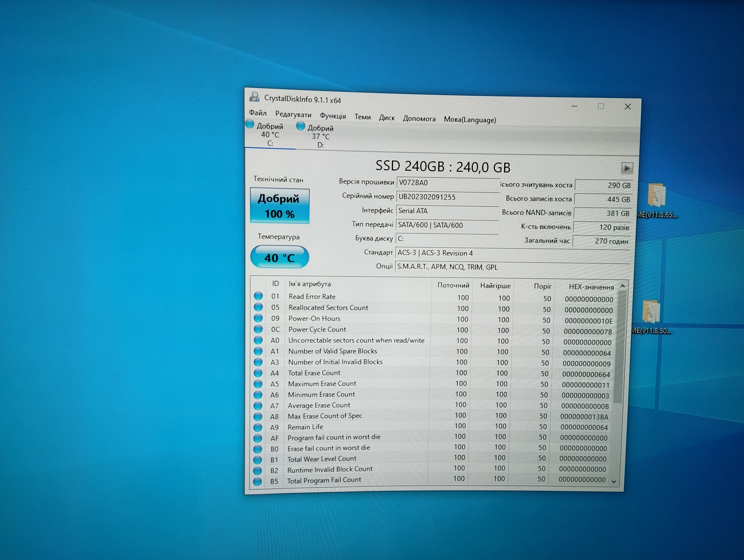Click scroll up arrow in attribute list
Image resolution: width=744 pixels, height=560 pixels.
(622, 286)
